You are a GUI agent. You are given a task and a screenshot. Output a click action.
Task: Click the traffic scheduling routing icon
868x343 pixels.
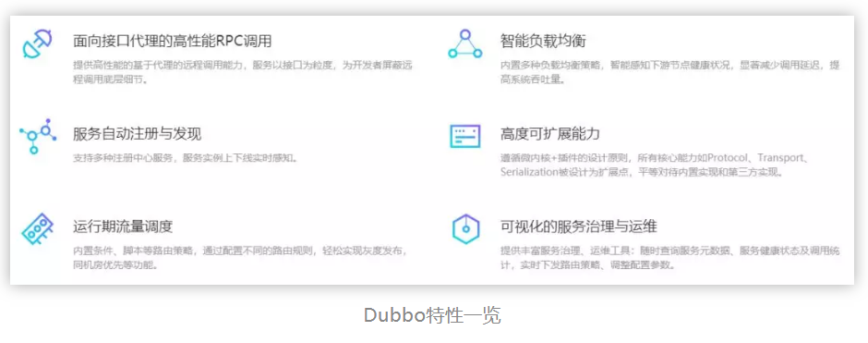pos(38,228)
